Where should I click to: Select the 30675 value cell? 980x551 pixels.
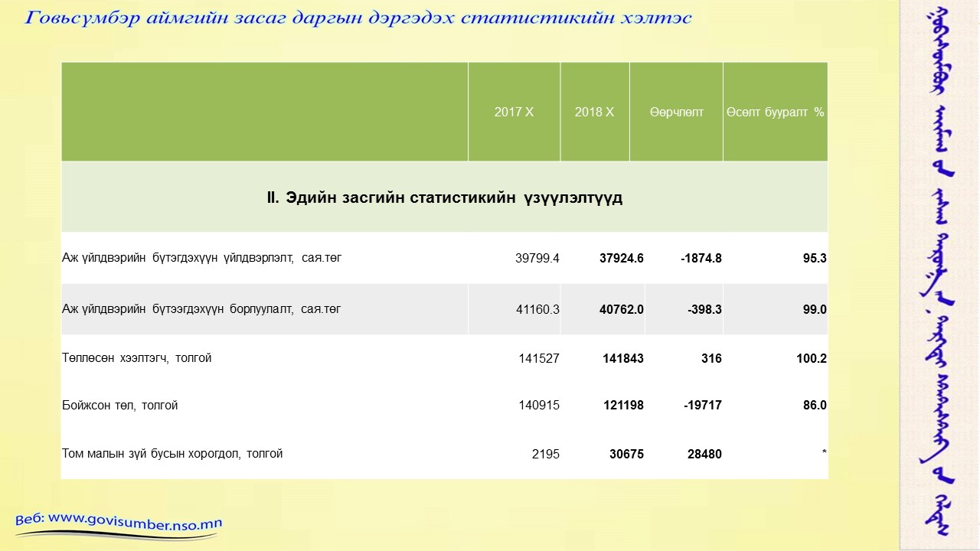627,454
